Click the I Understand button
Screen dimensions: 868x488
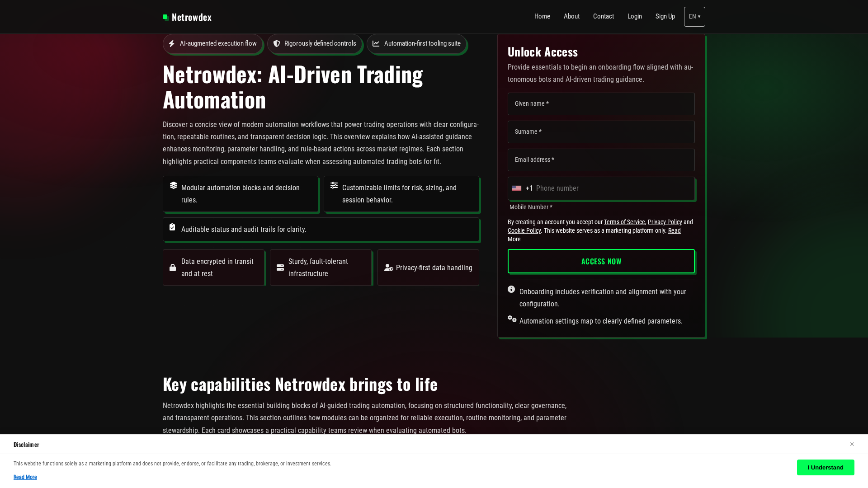click(x=826, y=467)
